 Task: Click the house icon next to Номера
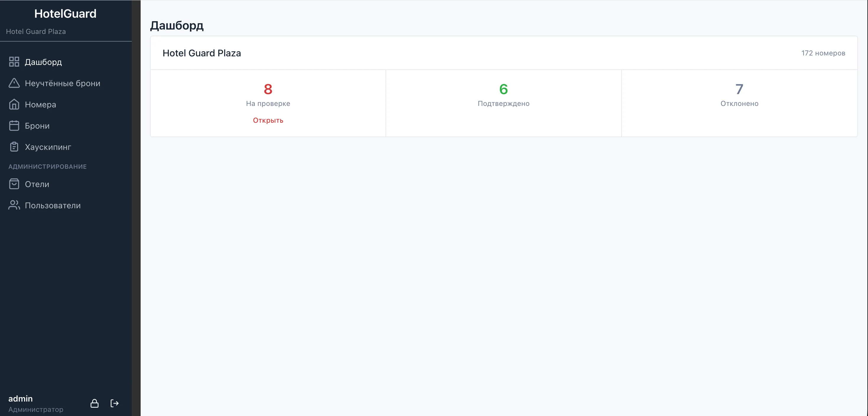click(x=14, y=104)
